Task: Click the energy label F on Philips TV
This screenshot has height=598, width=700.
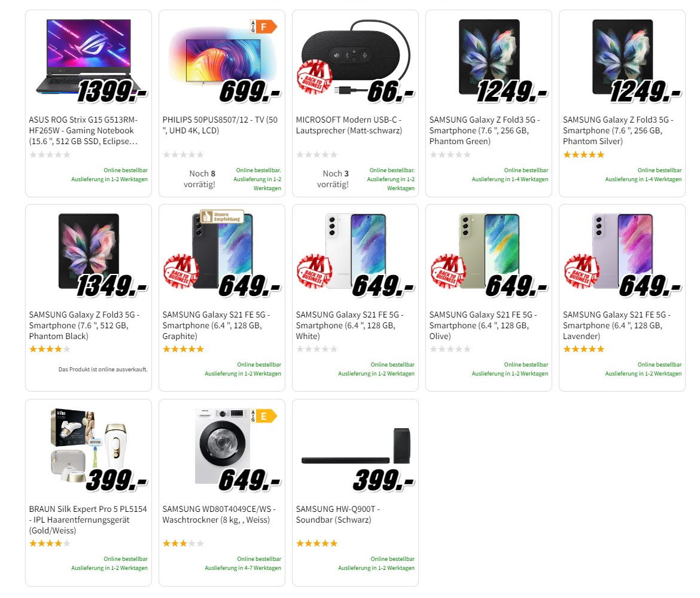Action: tap(263, 26)
